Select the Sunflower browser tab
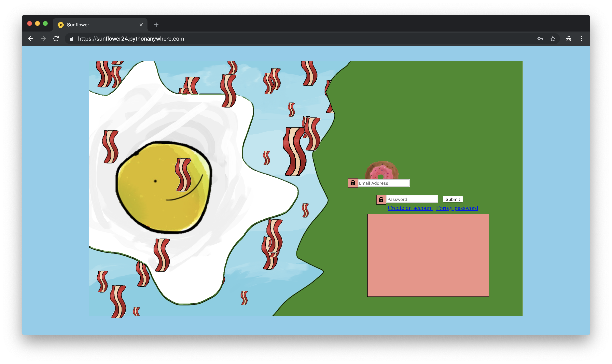This screenshot has width=612, height=364. coord(100,25)
